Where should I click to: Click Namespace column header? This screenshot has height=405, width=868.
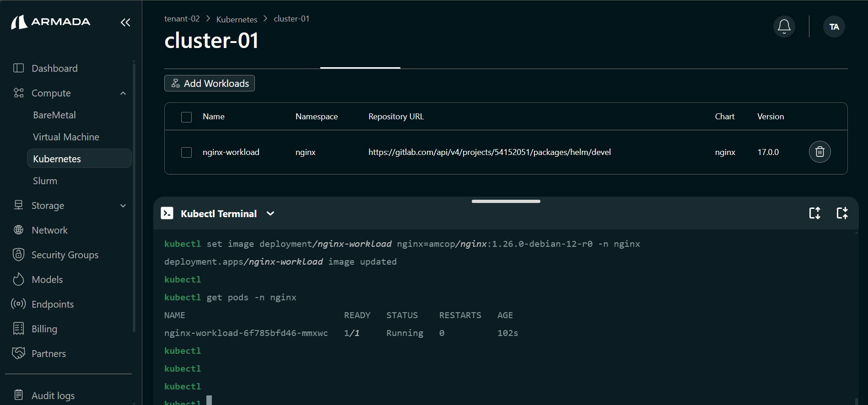[317, 117]
